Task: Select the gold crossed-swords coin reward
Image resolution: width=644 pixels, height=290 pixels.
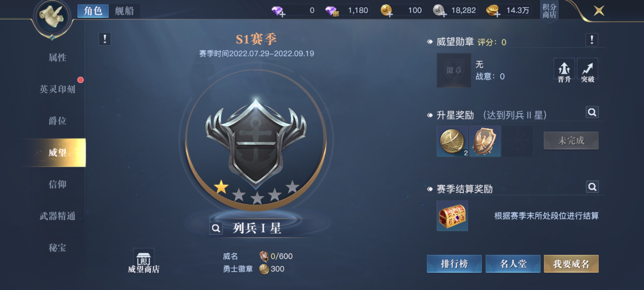Action: 452,141
